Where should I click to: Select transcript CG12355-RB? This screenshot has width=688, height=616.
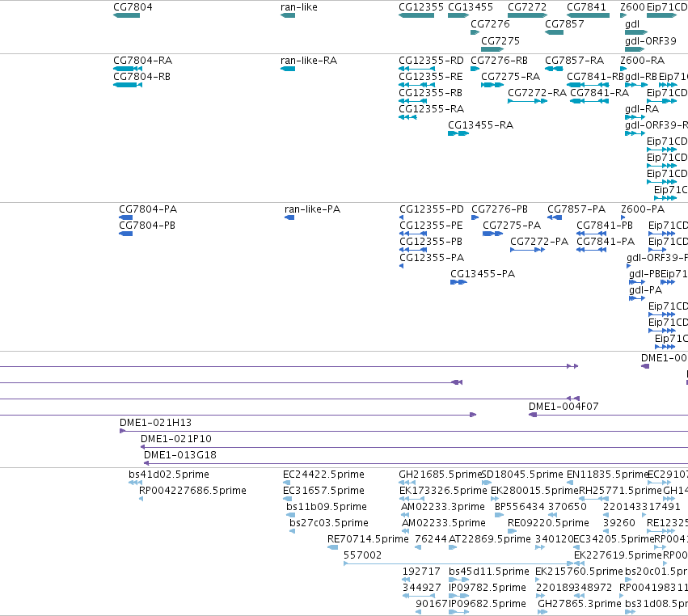[x=430, y=93]
